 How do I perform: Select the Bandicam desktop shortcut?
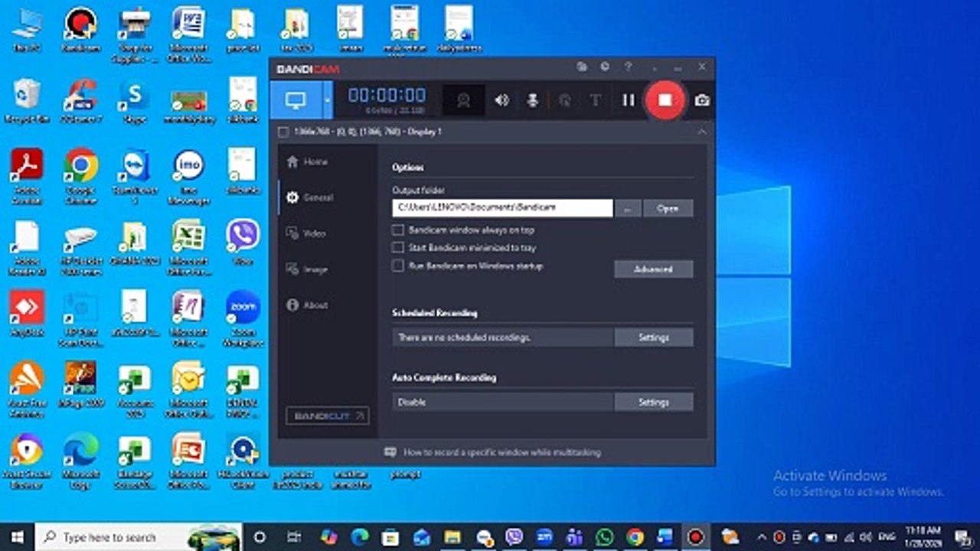pos(80,29)
